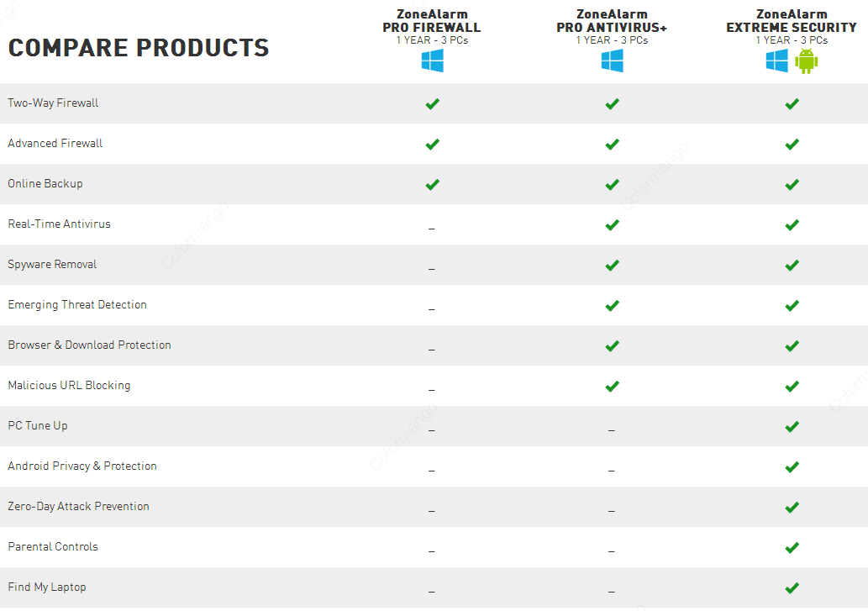Click Pro Firewall checkmark for Two-Way Firewall
Screen dimensions: 868x611
click(x=433, y=104)
